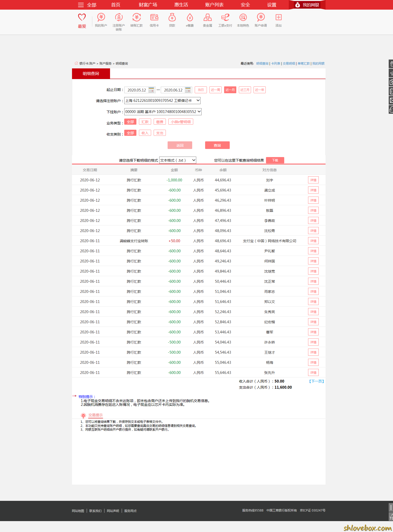This screenshot has width=393, height=532.
Task: Open the 信用卡 credit card icon
Action: 154,17
